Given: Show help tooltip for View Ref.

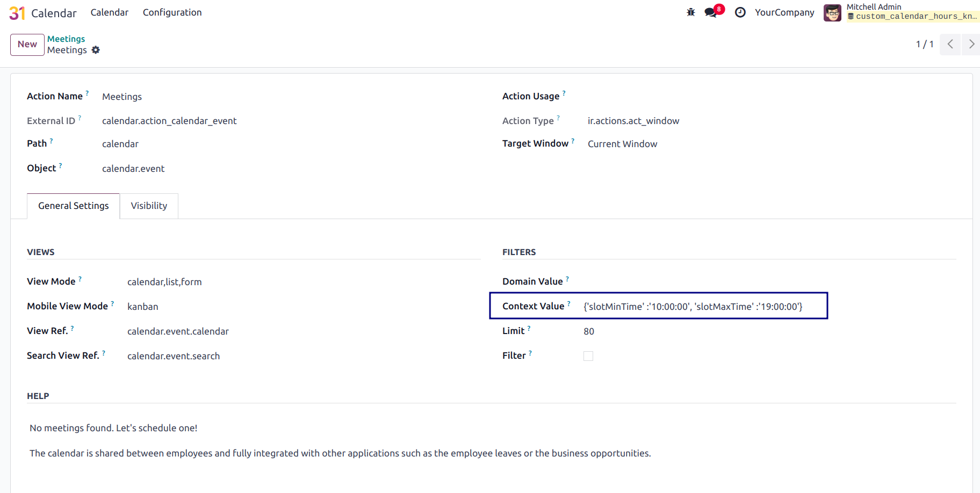Looking at the screenshot, I should (72, 328).
